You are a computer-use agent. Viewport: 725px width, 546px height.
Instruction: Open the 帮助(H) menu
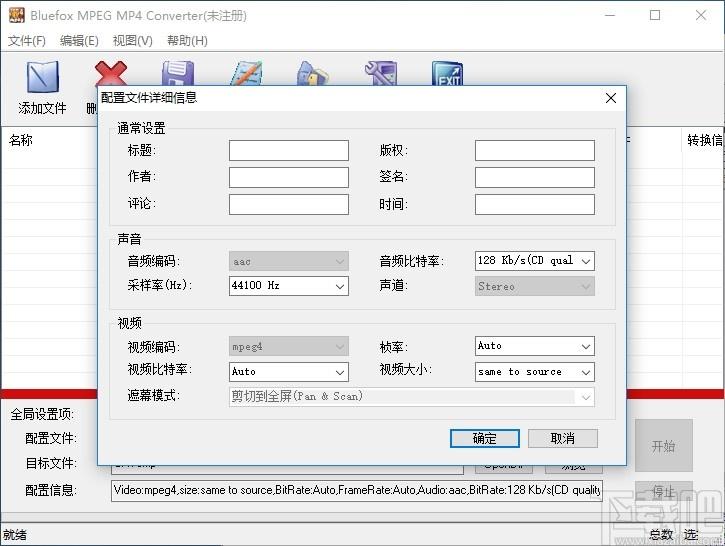click(187, 41)
